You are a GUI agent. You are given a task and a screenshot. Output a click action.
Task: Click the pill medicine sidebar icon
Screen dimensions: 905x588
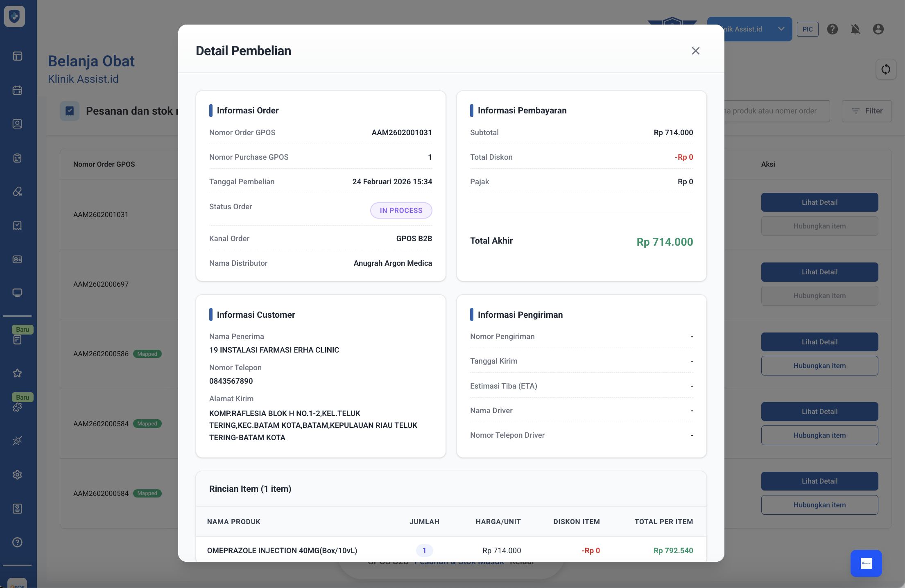(17, 192)
